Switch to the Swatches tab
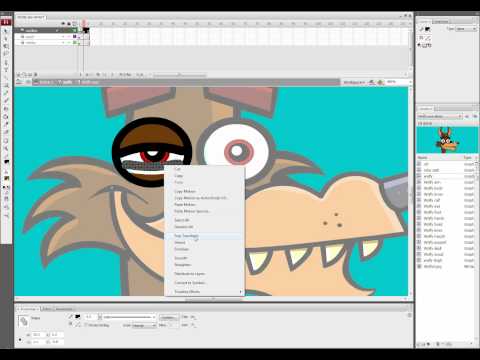This screenshot has height=360, width=480. pyautogui.click(x=440, y=22)
